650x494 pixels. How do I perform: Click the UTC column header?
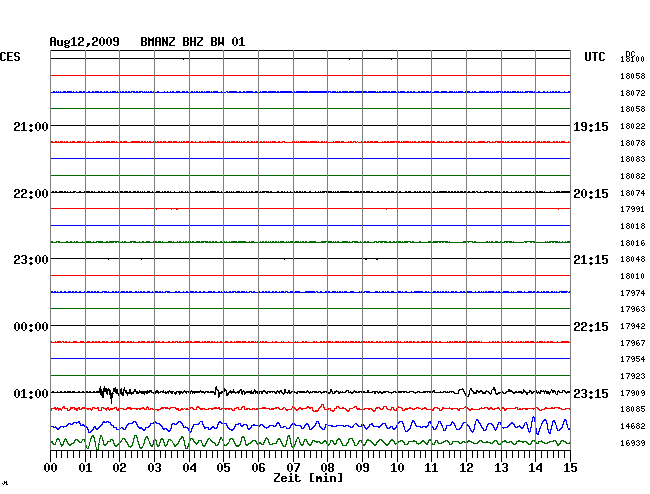[594, 57]
